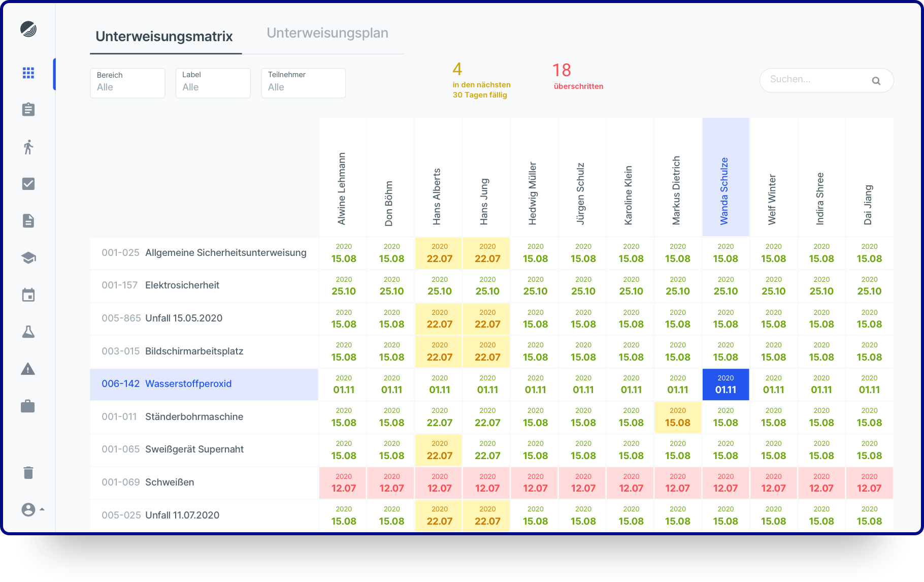Click the lab flask sidebar icon
Viewport: 924px width, 582px height.
point(28,332)
